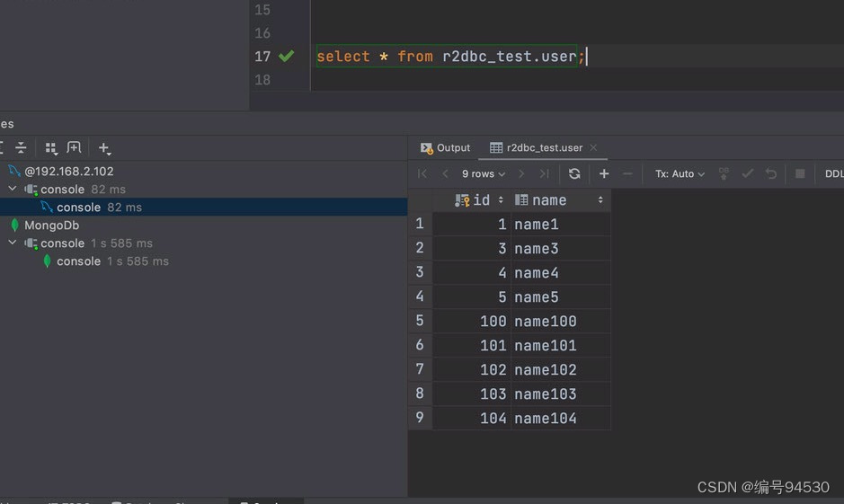
Task: Click the green checkmark on line 17
Action: coord(287,56)
